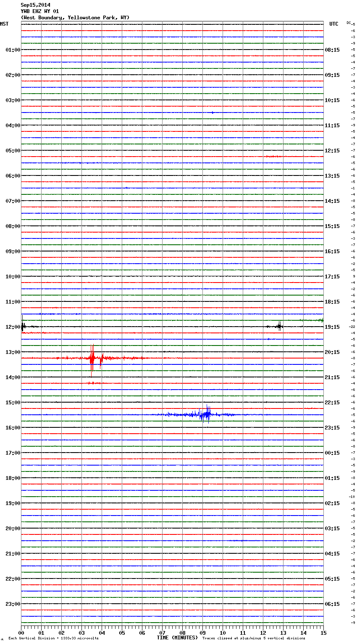Select the "20:00" MST hour label
357x644 pixels.
tap(13, 529)
